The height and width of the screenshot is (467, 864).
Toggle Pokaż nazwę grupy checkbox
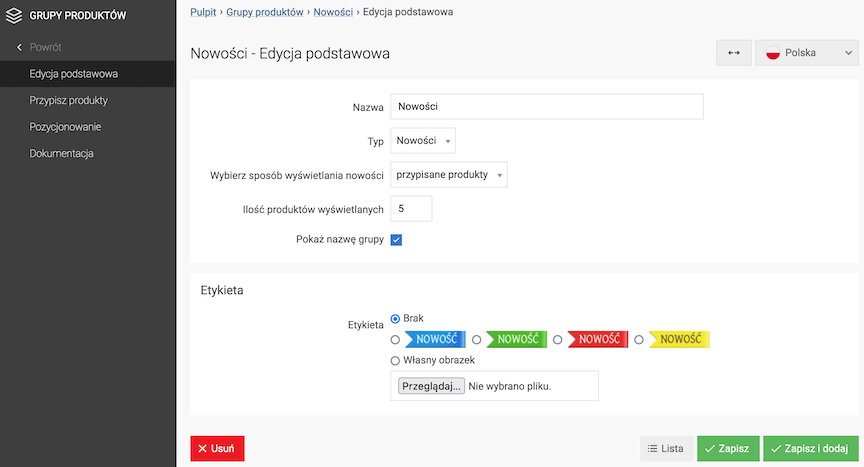(396, 240)
